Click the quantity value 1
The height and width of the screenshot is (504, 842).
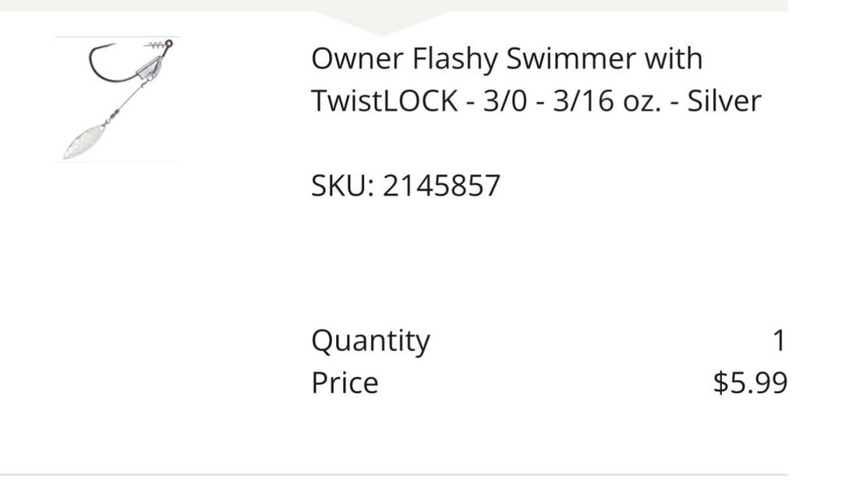point(777,340)
